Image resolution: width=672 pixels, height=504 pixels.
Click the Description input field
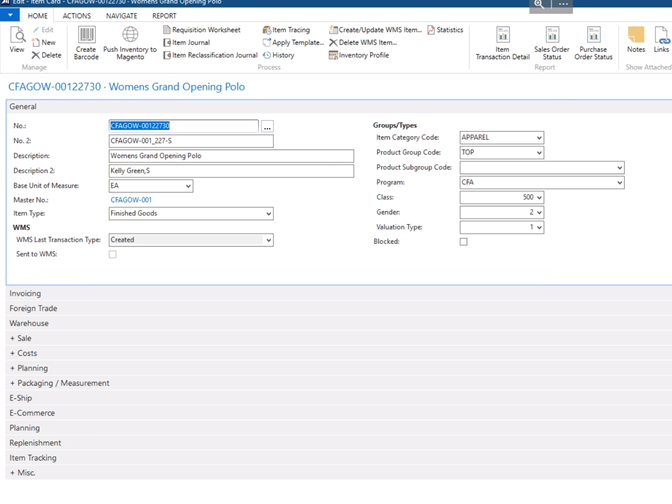coord(231,156)
